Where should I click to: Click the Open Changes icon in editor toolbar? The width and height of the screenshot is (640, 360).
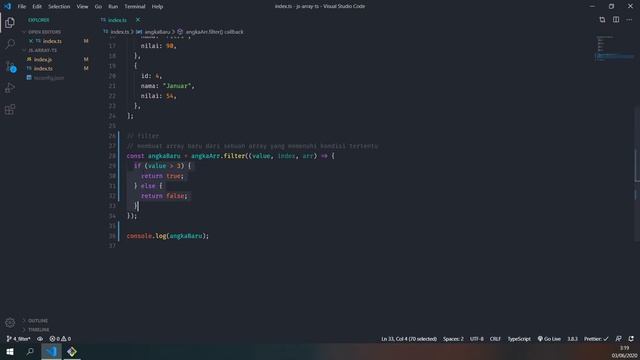602,20
